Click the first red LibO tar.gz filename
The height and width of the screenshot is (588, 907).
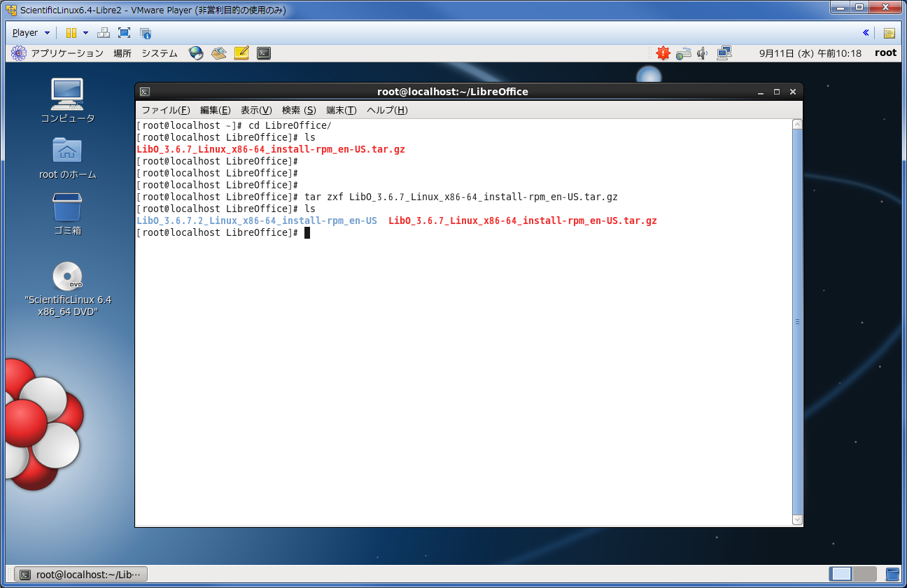point(271,149)
